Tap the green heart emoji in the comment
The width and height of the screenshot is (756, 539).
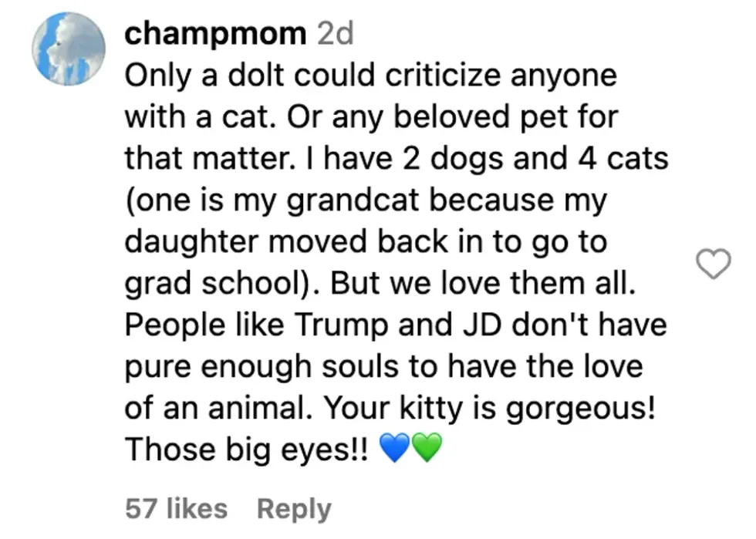coord(425,448)
